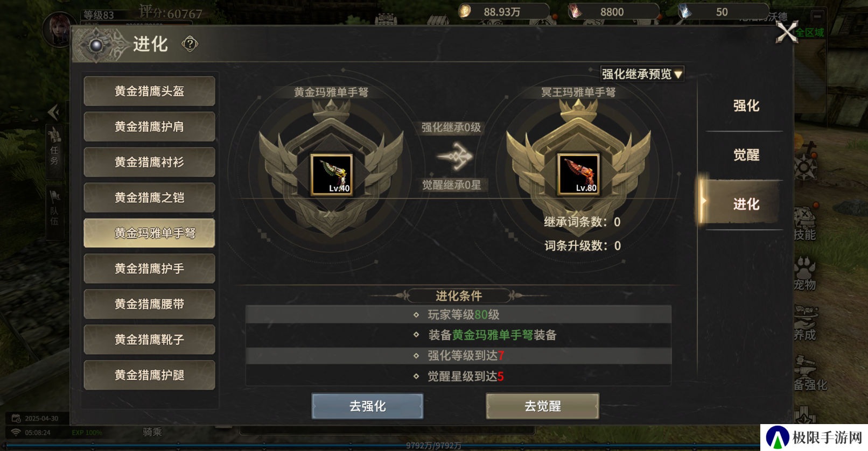The image size is (868, 451).
Task: Click the 去觉醒 button
Action: [x=543, y=406]
